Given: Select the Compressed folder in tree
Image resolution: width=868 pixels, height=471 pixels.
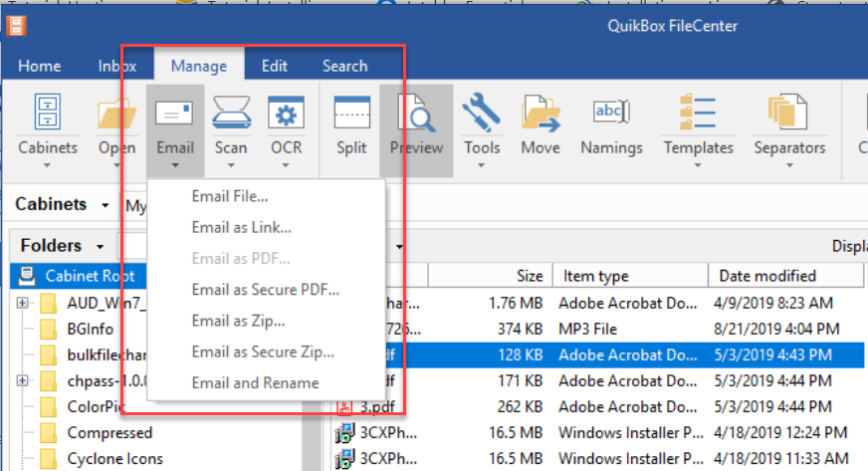Looking at the screenshot, I should pyautogui.click(x=109, y=432).
